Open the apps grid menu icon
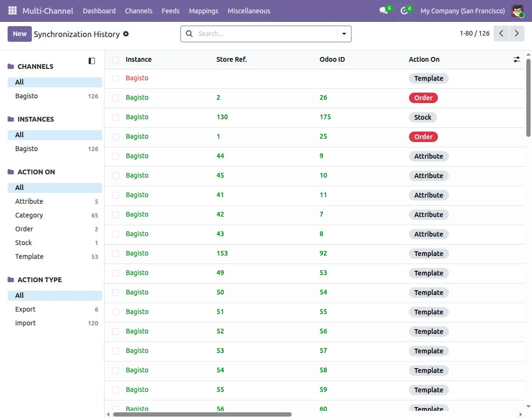Image resolution: width=532 pixels, height=418 pixels. (x=12, y=11)
